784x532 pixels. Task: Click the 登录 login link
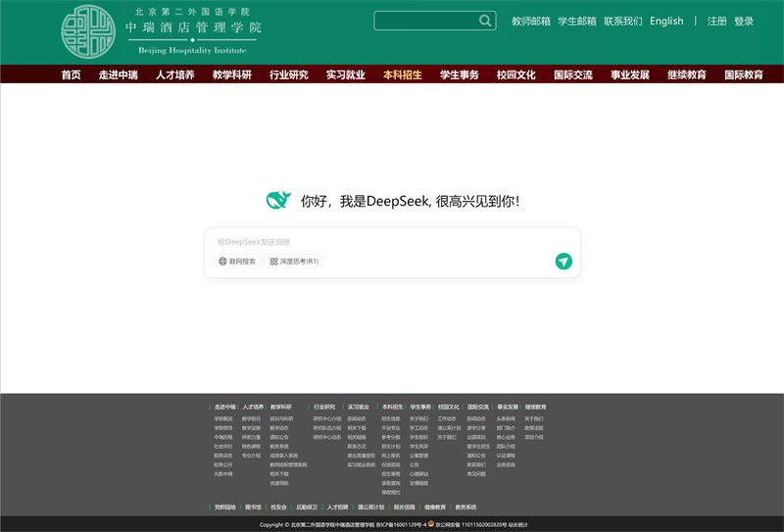tap(744, 21)
